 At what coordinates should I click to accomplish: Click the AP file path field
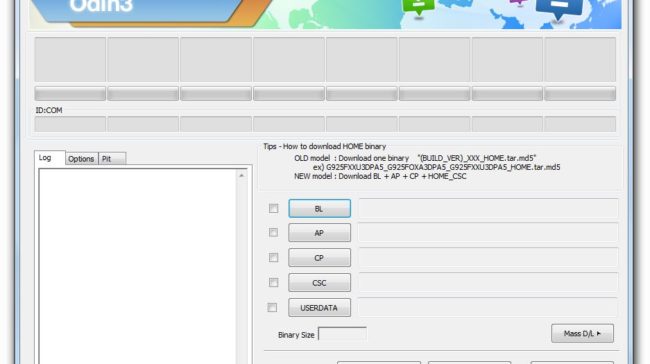[488, 233]
